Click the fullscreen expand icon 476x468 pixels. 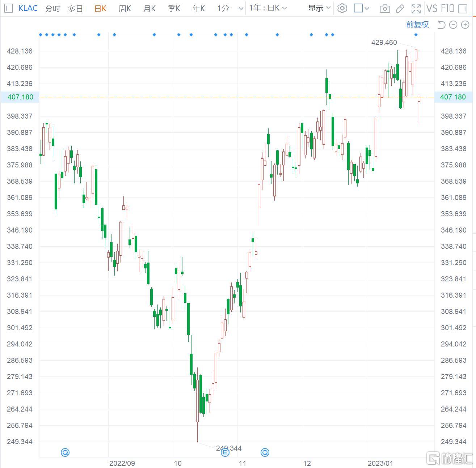click(416, 8)
